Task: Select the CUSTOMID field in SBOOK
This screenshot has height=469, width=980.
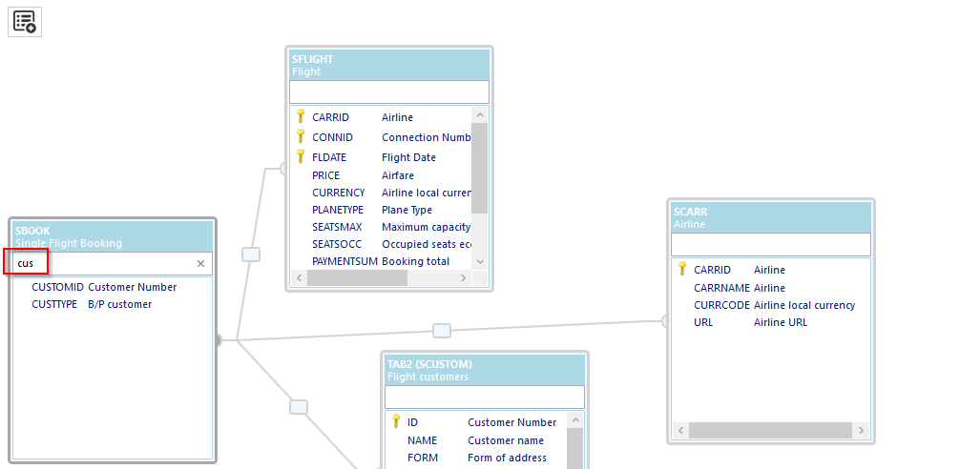Action: coord(57,287)
